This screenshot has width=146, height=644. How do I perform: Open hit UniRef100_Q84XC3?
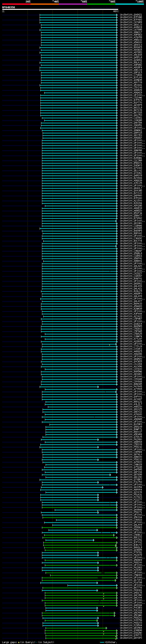(131, 45)
